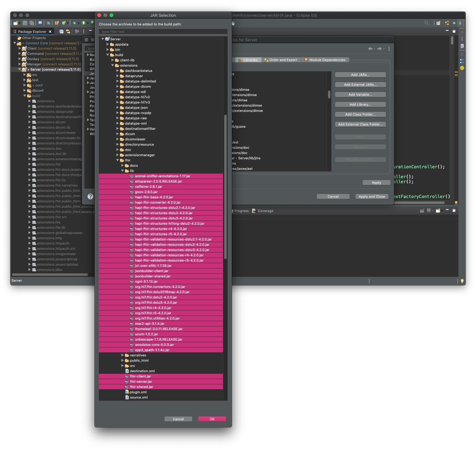Click the JAR Selection tree vertical scrollbar
Screen dimensions: 476x450
(225, 187)
